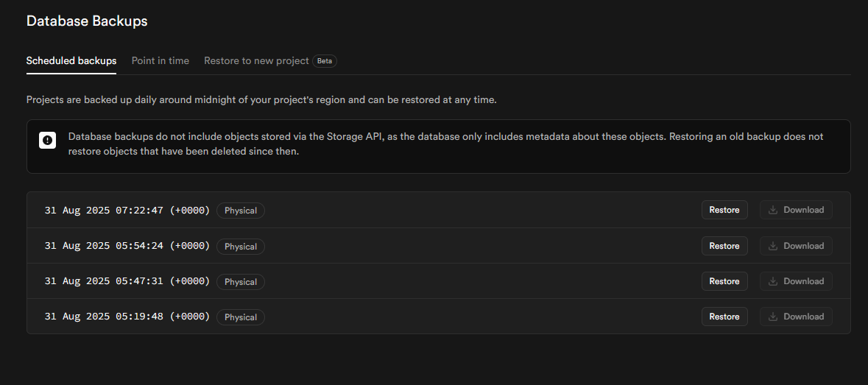Switch to Point in time tab
Image resolution: width=868 pixels, height=385 pixels.
pyautogui.click(x=160, y=60)
